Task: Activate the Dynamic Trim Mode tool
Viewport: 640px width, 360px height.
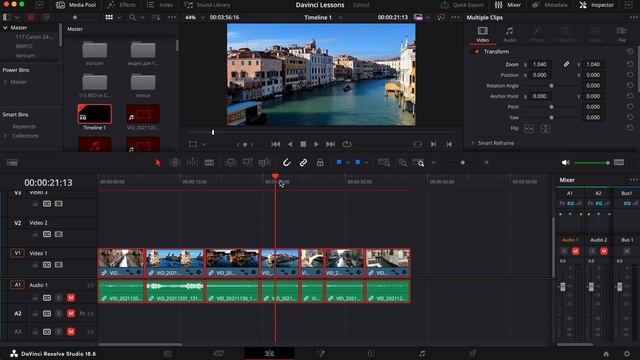Action: pyautogui.click(x=192, y=162)
